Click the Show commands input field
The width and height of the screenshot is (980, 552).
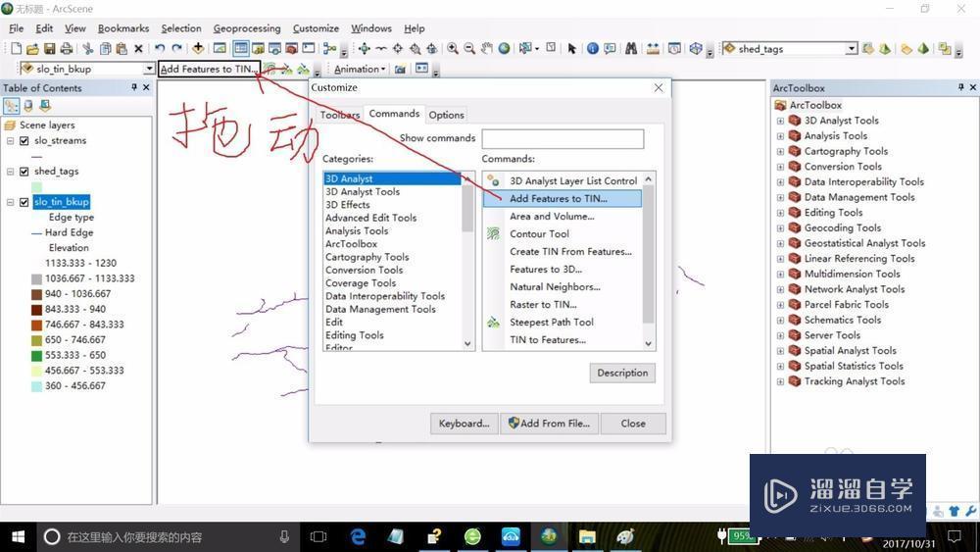(563, 138)
